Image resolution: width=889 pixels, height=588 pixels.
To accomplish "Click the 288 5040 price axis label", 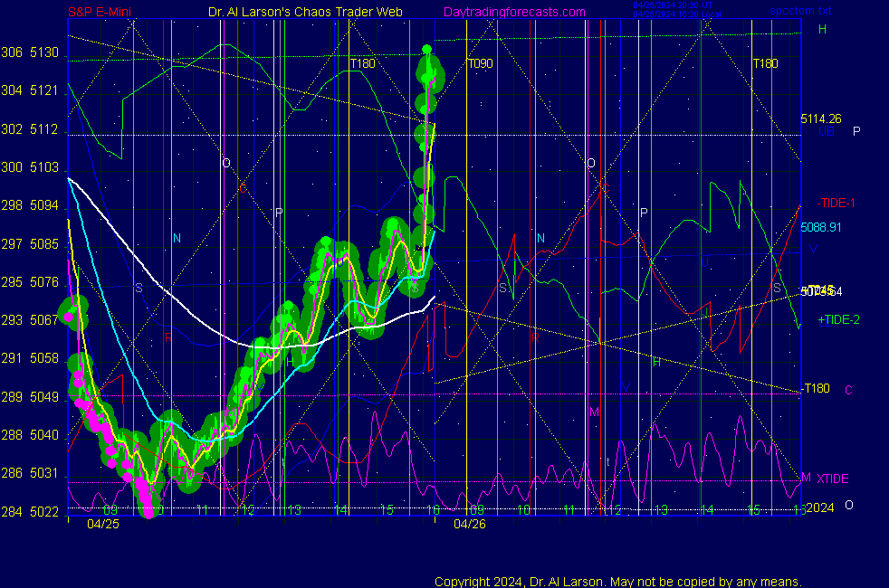I will [30, 435].
